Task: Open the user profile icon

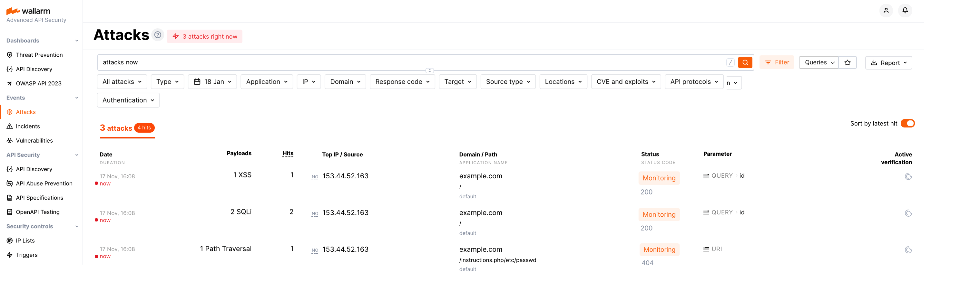Action: (886, 10)
